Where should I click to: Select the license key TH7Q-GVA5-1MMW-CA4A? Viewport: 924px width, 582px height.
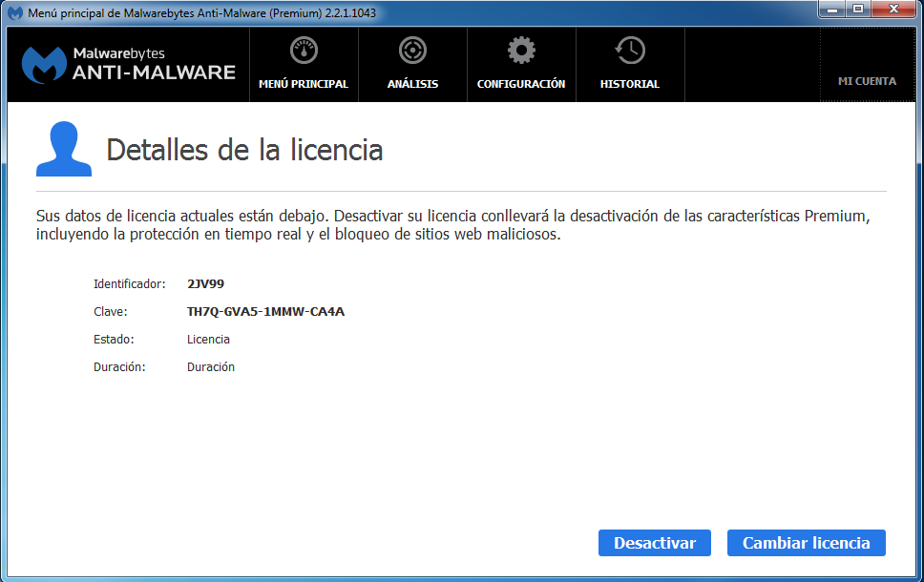265,312
